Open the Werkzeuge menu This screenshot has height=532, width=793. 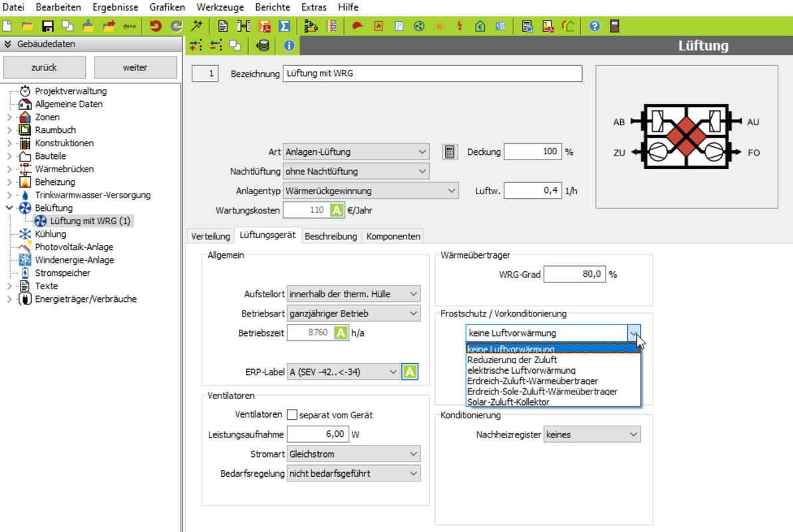pos(220,7)
